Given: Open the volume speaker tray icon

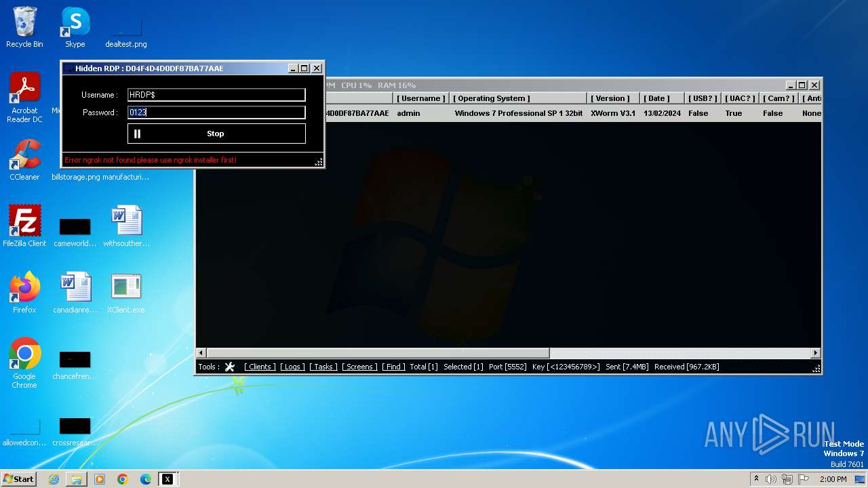Looking at the screenshot, I should pyautogui.click(x=771, y=479).
